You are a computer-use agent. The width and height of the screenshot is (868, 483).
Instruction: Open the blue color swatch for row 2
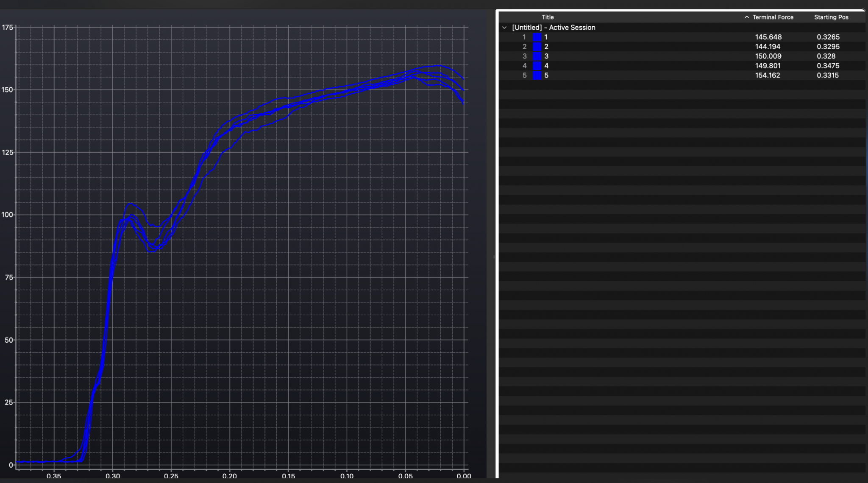pos(537,47)
